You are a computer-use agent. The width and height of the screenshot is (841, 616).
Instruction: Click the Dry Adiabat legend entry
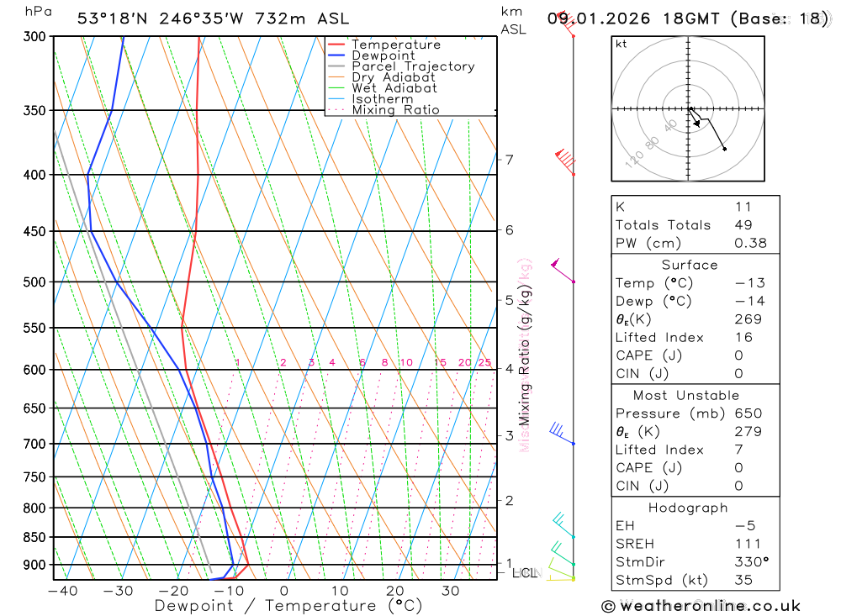381,77
